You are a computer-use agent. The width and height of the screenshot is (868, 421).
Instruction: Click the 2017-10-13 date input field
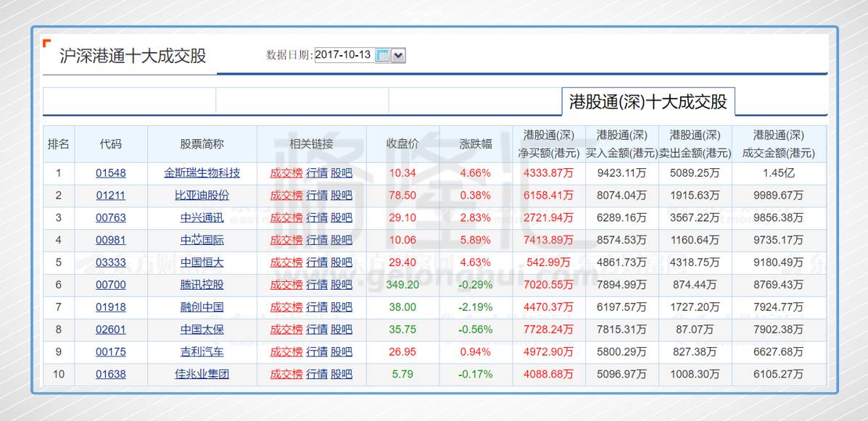[x=343, y=55]
